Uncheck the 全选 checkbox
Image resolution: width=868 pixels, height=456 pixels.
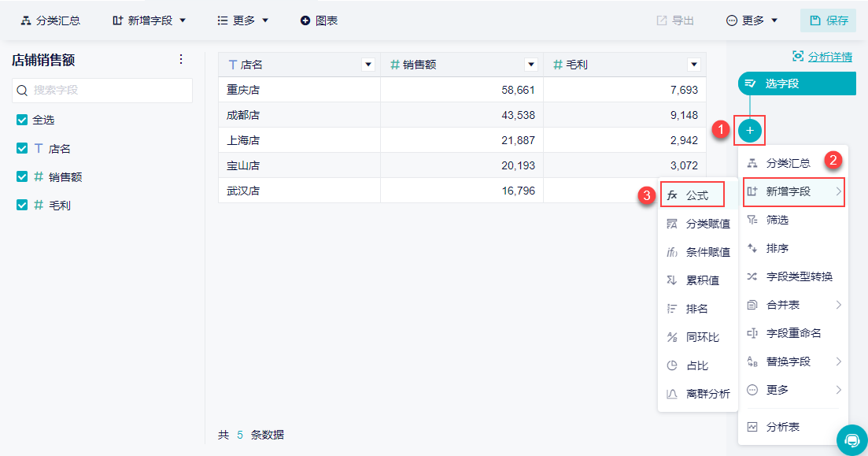click(22, 120)
